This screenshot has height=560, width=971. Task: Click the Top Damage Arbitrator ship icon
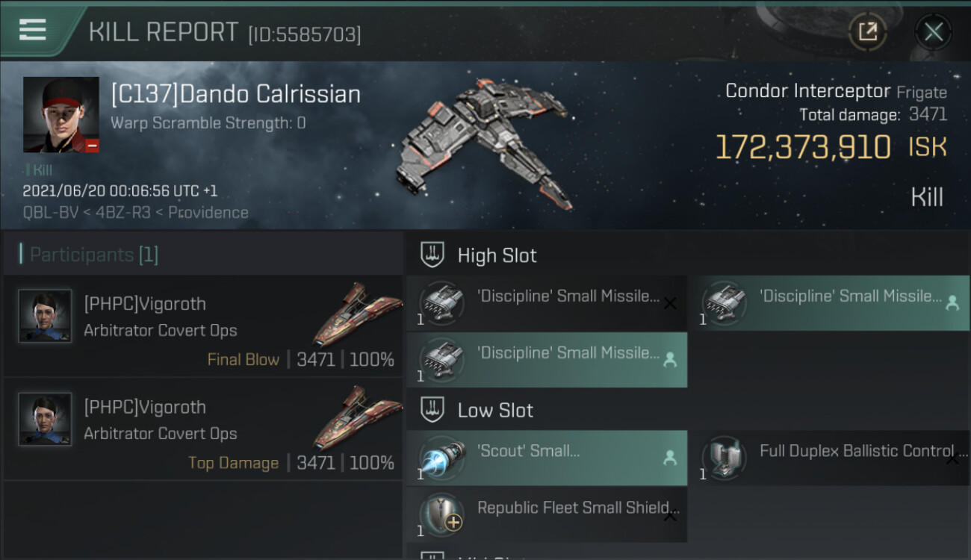pos(356,417)
